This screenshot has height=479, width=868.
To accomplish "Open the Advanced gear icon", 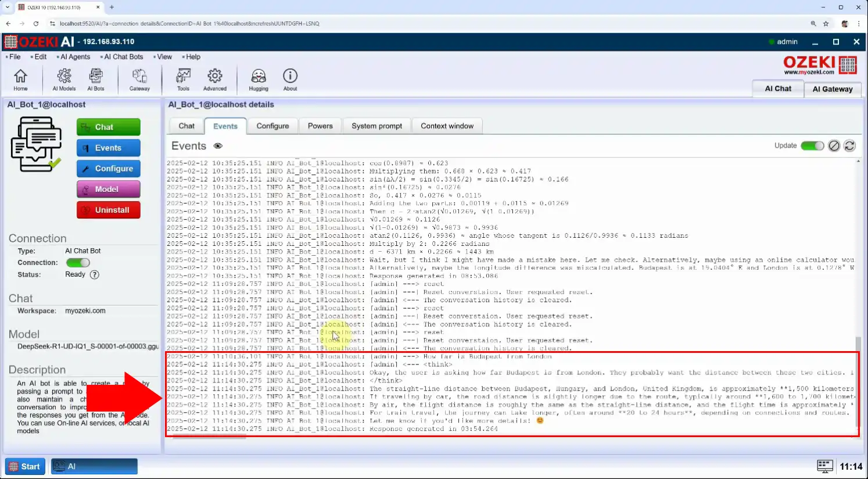I will pyautogui.click(x=215, y=80).
